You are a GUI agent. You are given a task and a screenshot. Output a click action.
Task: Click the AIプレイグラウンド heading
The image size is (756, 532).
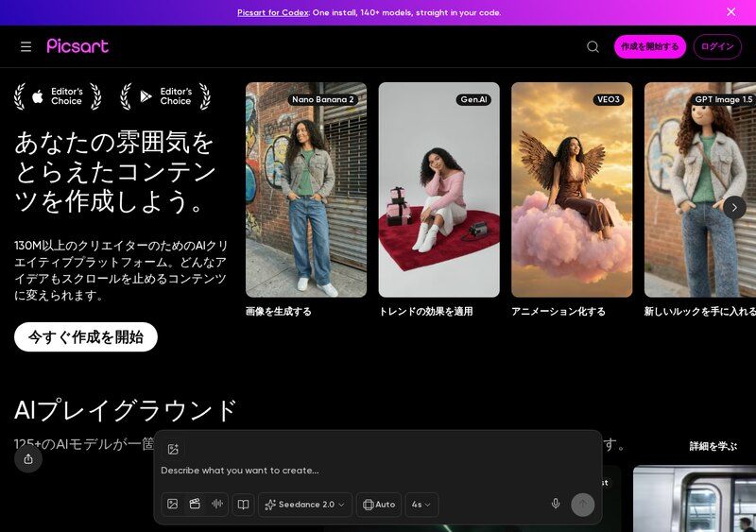126,410
